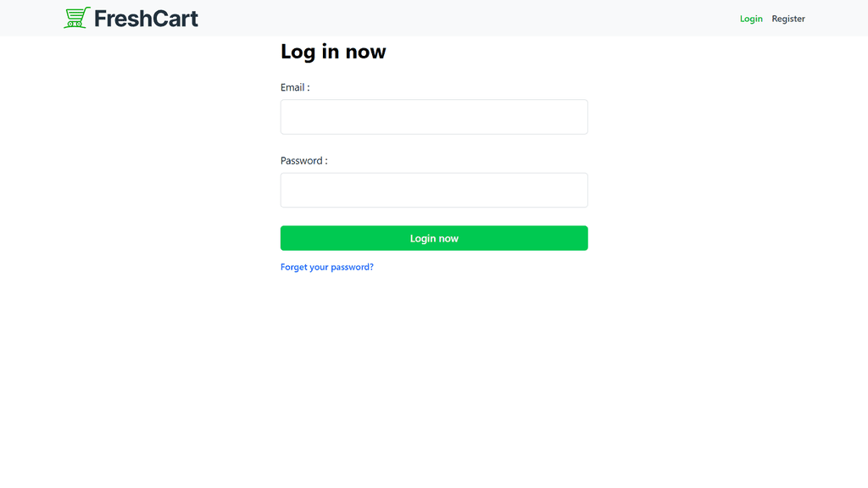Image resolution: width=868 pixels, height=488 pixels.
Task: Click the green shopping cart logo icon
Action: (77, 18)
